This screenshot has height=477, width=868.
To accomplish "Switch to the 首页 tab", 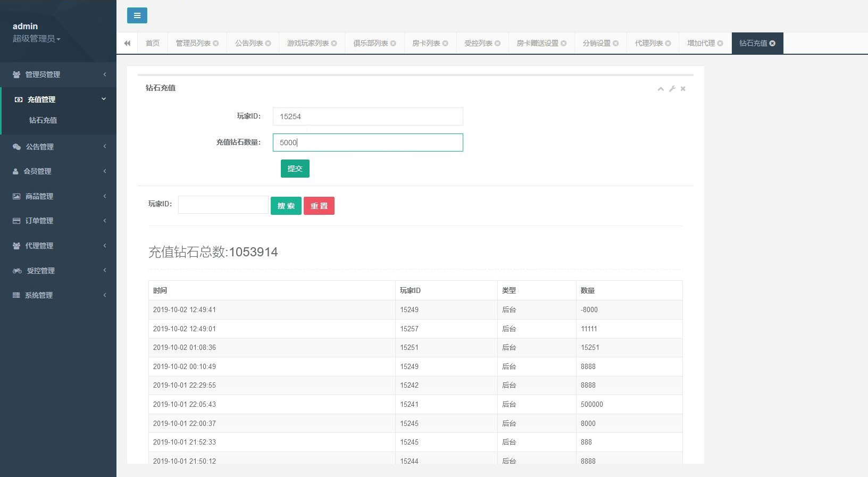I will (x=153, y=43).
